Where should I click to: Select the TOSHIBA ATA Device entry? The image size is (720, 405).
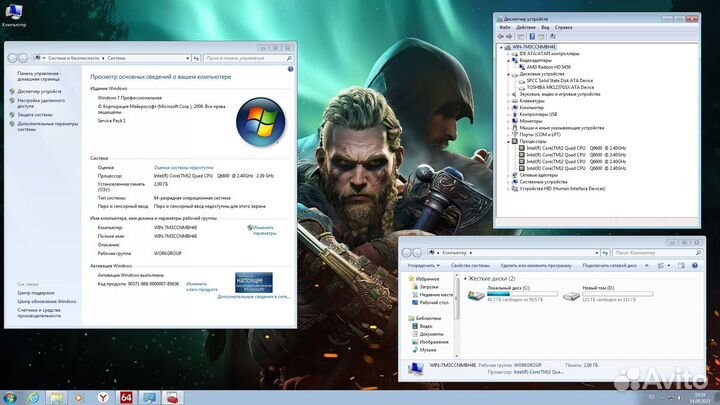560,87
